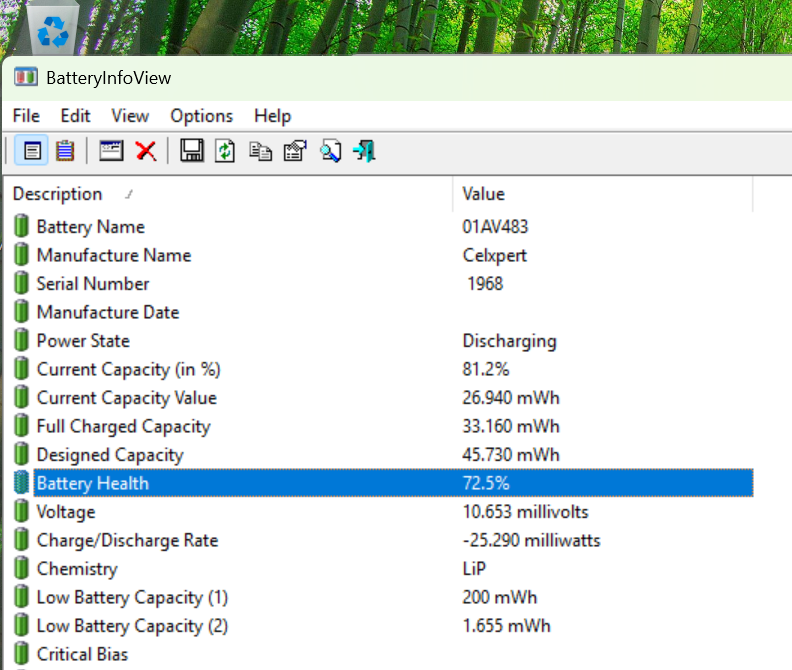The height and width of the screenshot is (670, 792).
Task: Click the battery icon beside Battery Name
Action: (21, 226)
